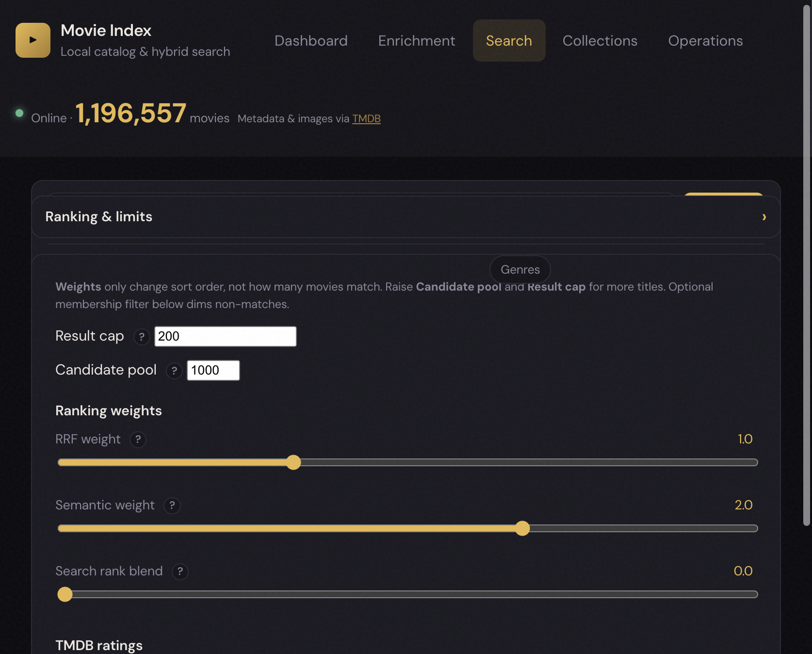The height and width of the screenshot is (654, 812).
Task: Show Semantic weight help tooltip icon
Action: tap(172, 506)
